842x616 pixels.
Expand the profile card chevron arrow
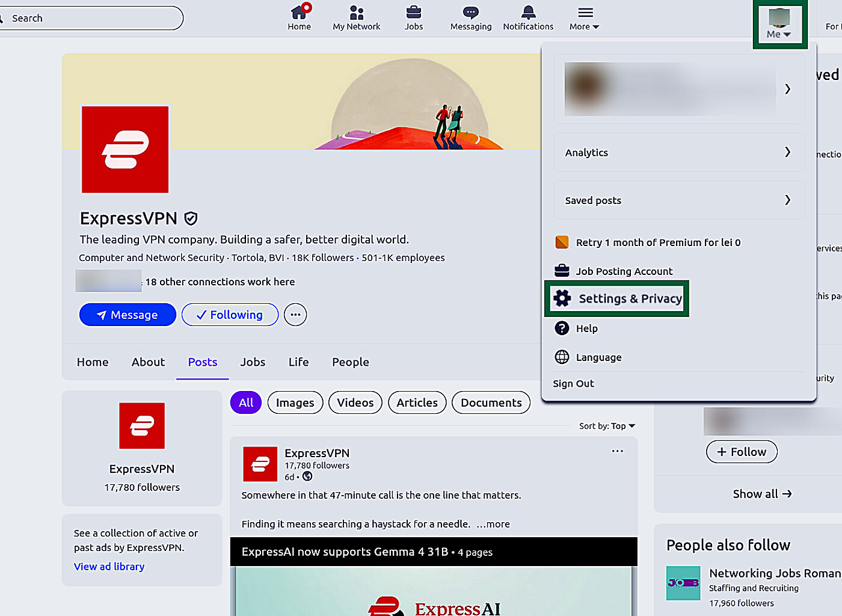click(x=787, y=89)
